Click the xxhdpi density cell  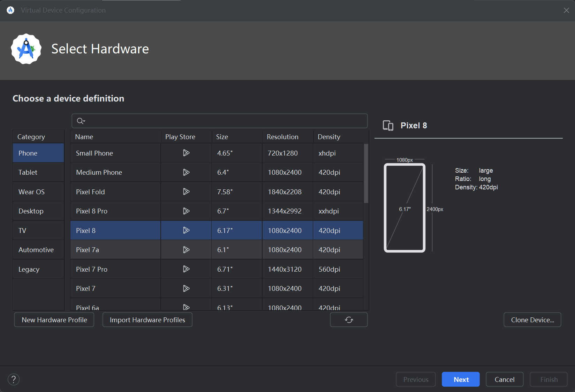point(338,211)
